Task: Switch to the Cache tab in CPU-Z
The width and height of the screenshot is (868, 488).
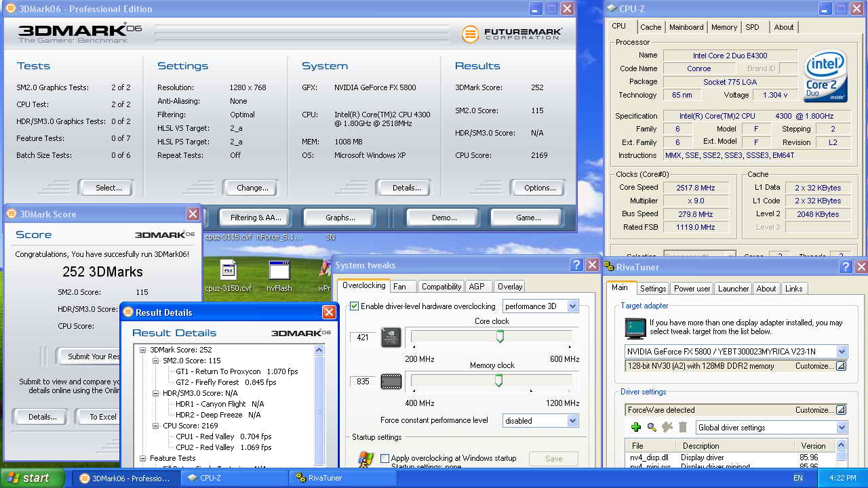Action: (x=650, y=27)
